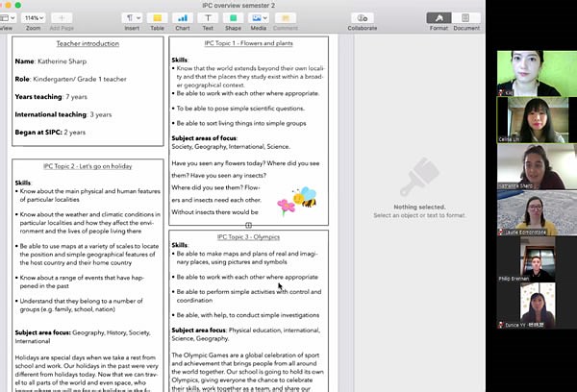Open the Collaborate button
The height and width of the screenshot is (392, 577).
[363, 17]
